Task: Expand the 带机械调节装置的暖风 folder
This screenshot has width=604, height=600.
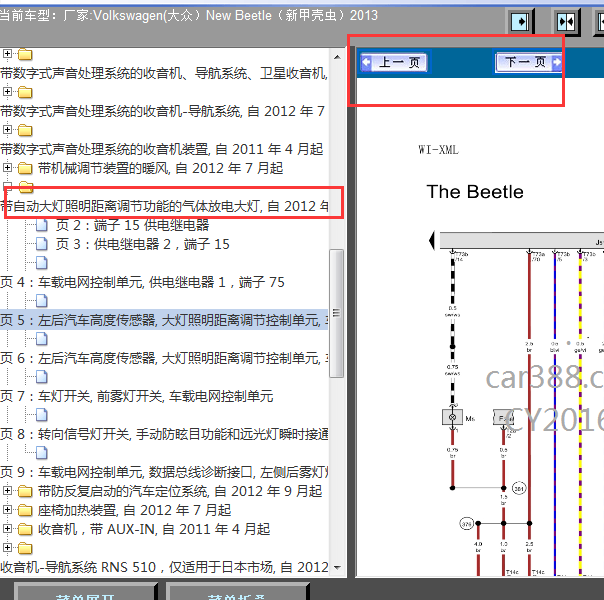Action: tap(7, 168)
